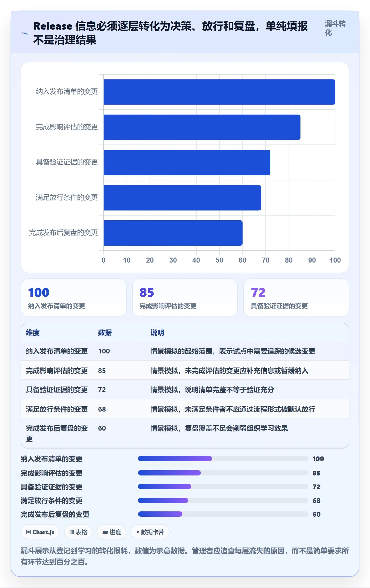Viewport: 370px width, 588px height.
Task: Click the 完成影响评估的变更 chart bar
Action: [202, 127]
